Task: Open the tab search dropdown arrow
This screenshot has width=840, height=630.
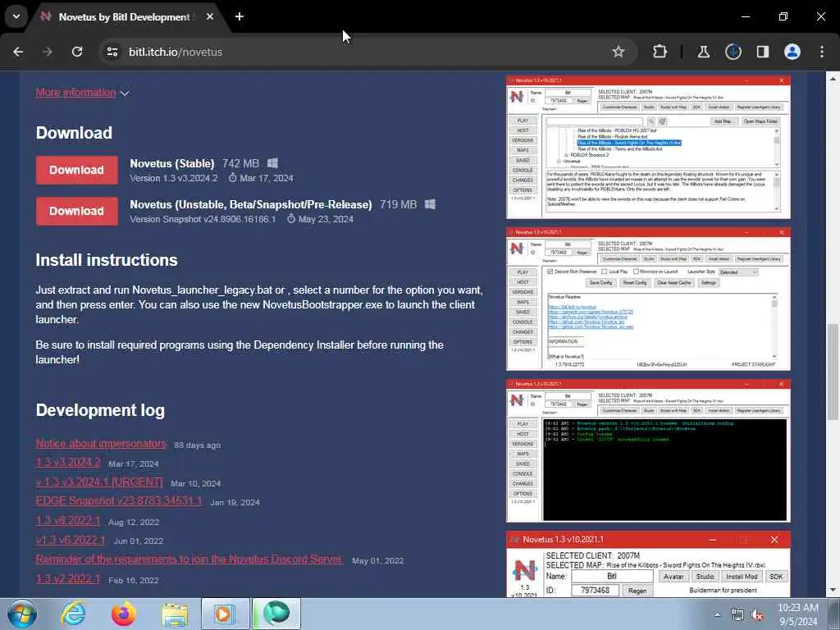Action: pos(16,16)
